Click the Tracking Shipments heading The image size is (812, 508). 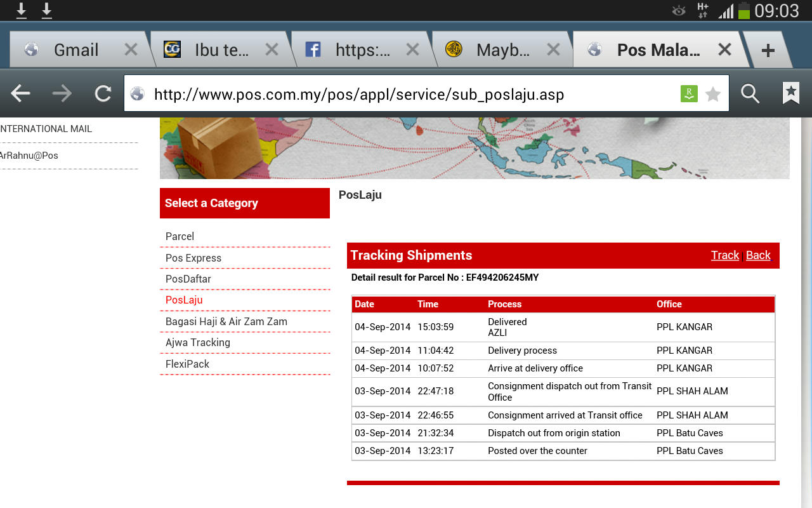pos(411,255)
